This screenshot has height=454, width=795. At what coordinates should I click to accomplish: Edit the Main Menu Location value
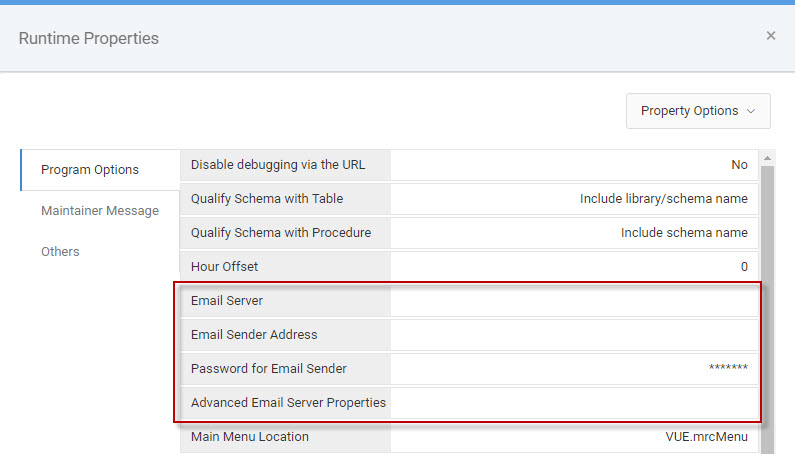574,437
